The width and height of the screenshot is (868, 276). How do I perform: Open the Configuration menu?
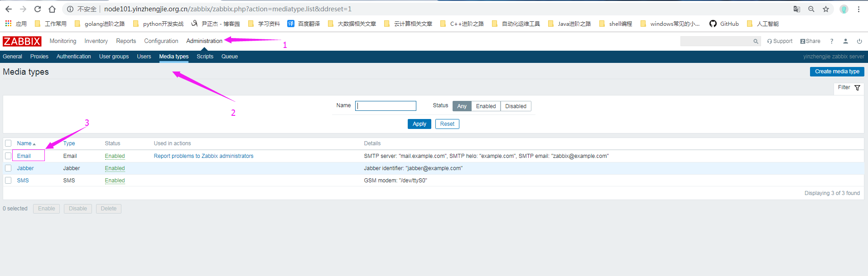click(x=161, y=41)
